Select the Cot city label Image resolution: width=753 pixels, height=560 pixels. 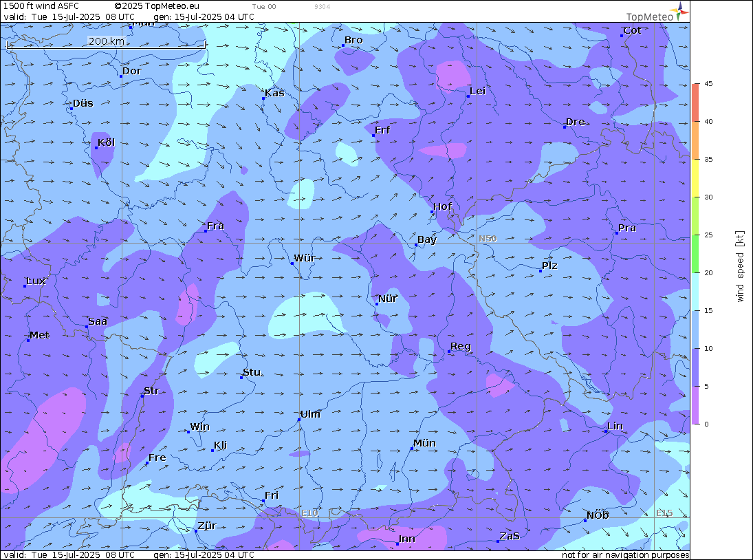[x=632, y=30]
